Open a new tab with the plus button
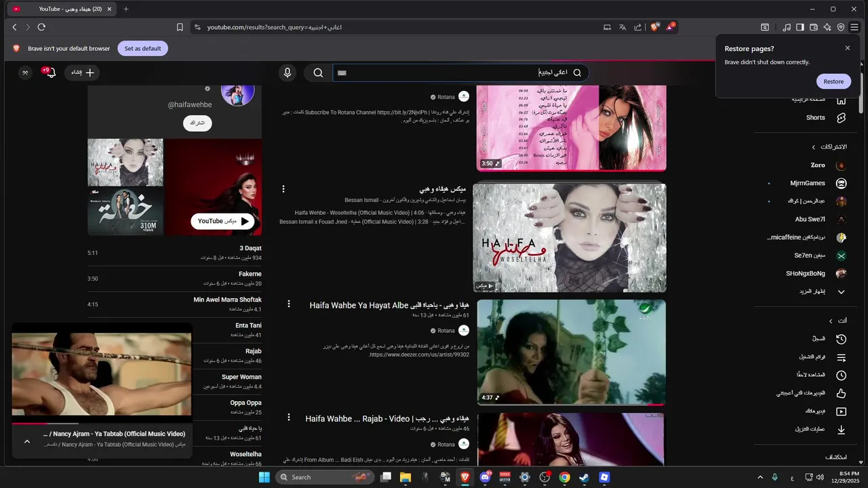 pos(126,9)
